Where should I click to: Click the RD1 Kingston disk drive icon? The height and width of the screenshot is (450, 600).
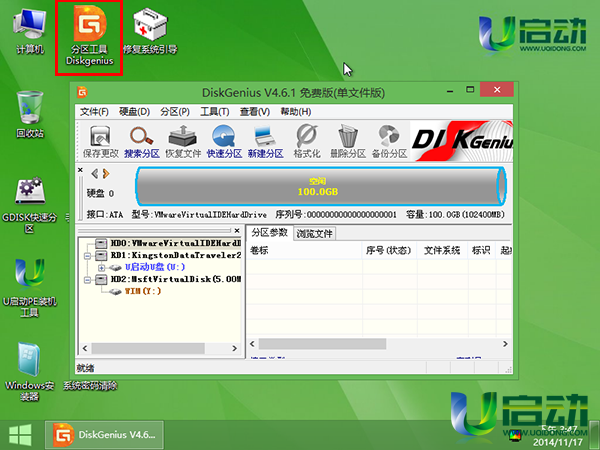tap(101, 255)
